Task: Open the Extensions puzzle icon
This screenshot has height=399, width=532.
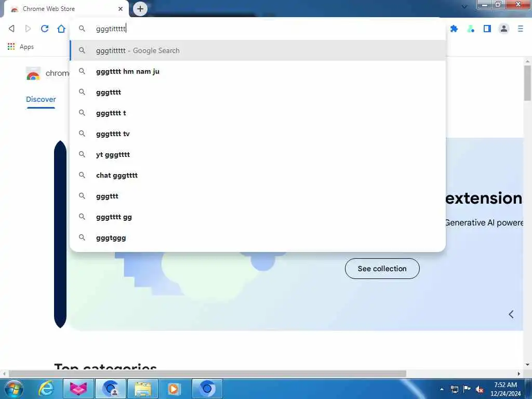Action: click(454, 29)
